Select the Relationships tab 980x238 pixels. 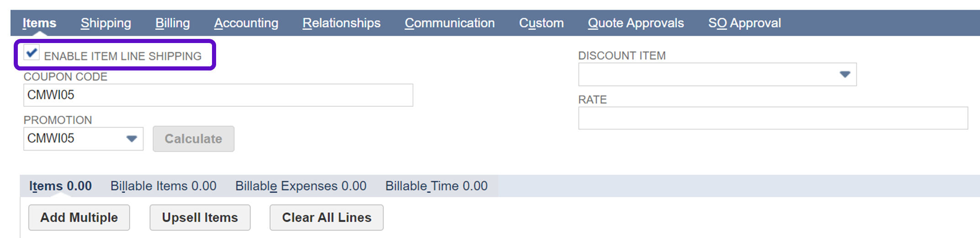point(341,23)
